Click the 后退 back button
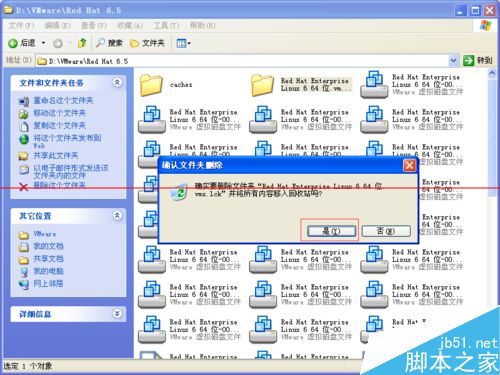 [x=22, y=43]
